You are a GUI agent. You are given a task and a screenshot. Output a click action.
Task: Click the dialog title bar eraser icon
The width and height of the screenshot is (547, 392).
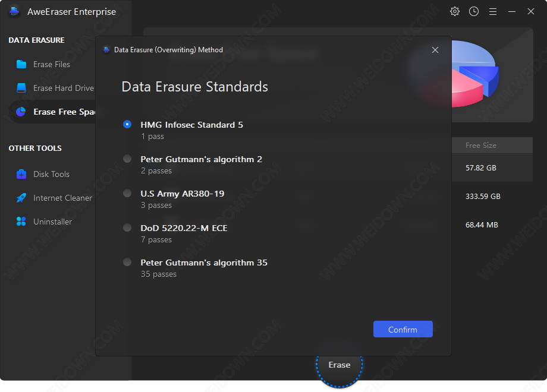[106, 50]
